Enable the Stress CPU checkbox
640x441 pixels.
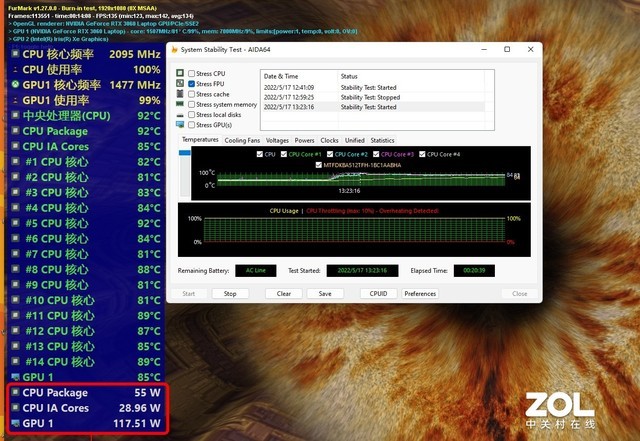(x=191, y=74)
